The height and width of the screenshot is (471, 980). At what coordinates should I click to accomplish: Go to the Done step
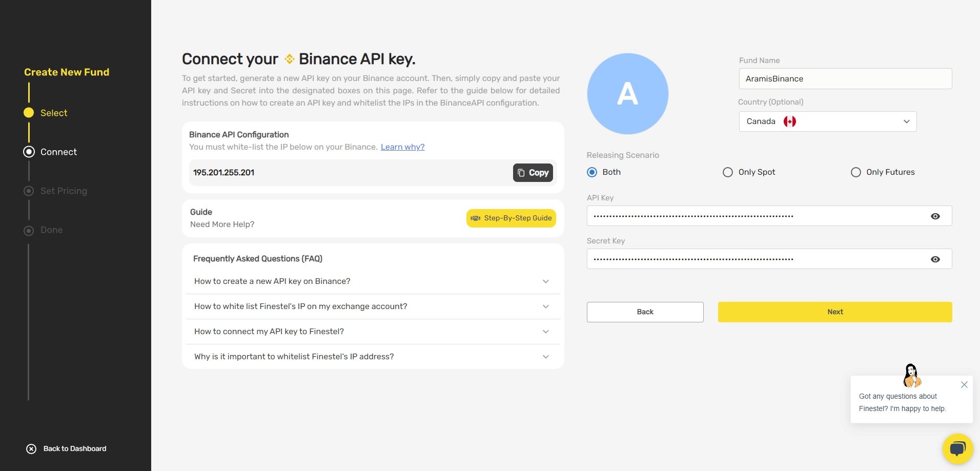click(x=51, y=230)
